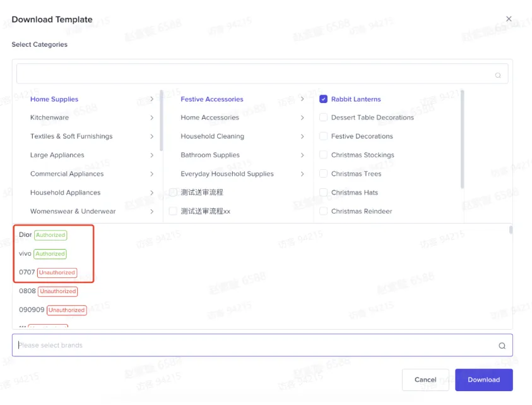Select the 测试送审流程xx checkbox

(x=173, y=211)
